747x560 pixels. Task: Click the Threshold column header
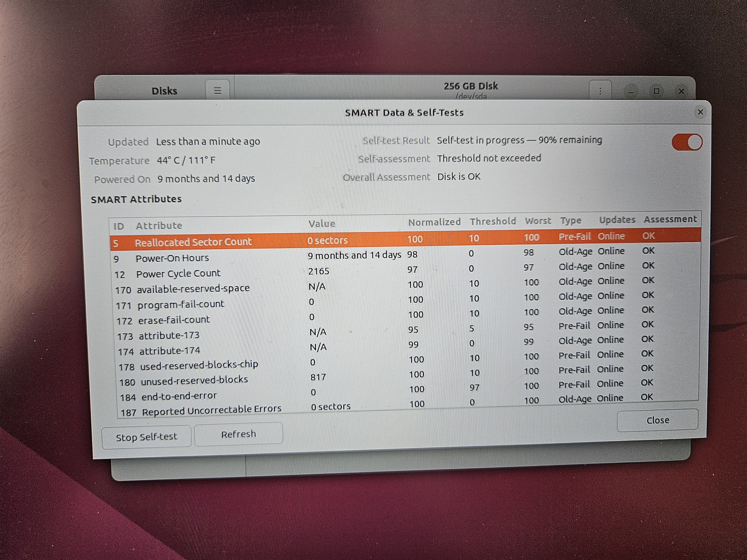click(493, 221)
